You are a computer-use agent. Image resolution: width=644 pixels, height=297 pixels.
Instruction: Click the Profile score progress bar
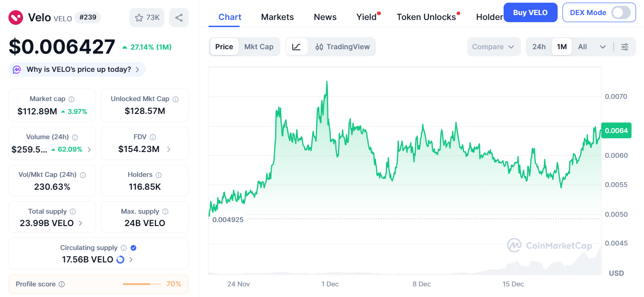[142, 284]
